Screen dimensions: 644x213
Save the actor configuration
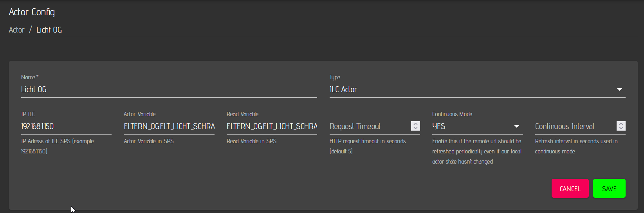click(609, 189)
